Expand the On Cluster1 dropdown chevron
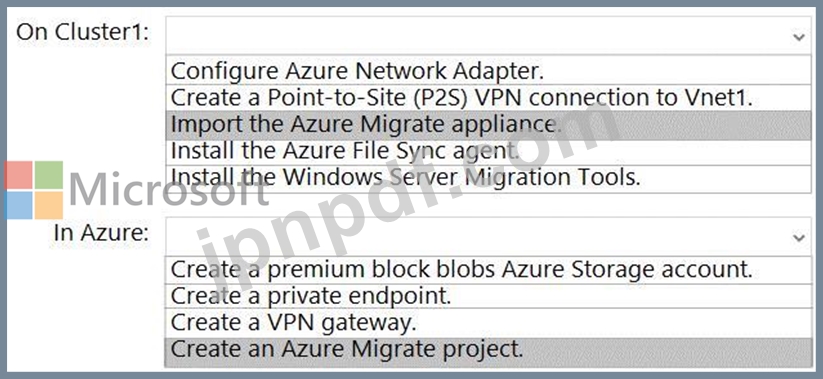The image size is (823, 379). coord(799,37)
